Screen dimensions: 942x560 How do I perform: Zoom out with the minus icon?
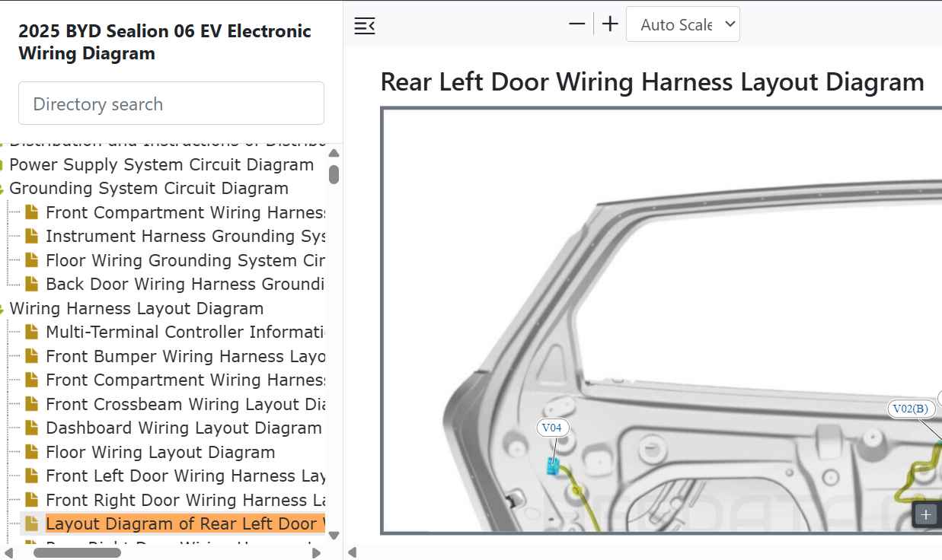pos(577,24)
